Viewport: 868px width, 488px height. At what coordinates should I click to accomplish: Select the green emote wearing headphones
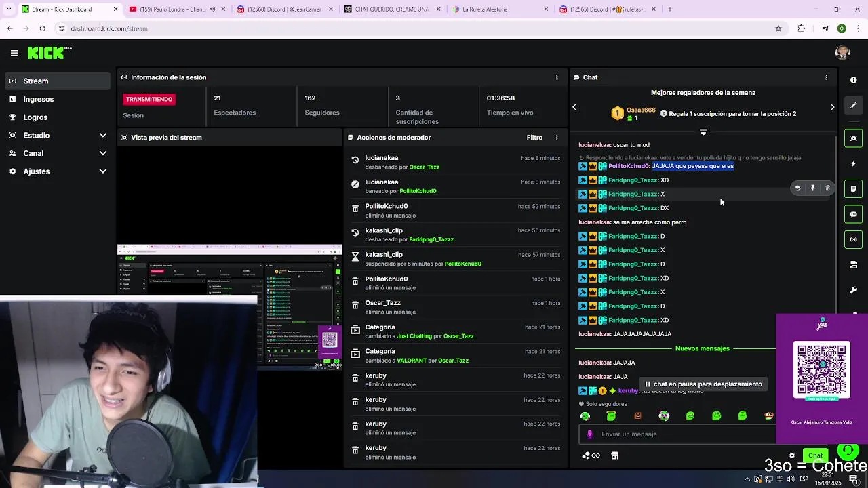pos(585,415)
